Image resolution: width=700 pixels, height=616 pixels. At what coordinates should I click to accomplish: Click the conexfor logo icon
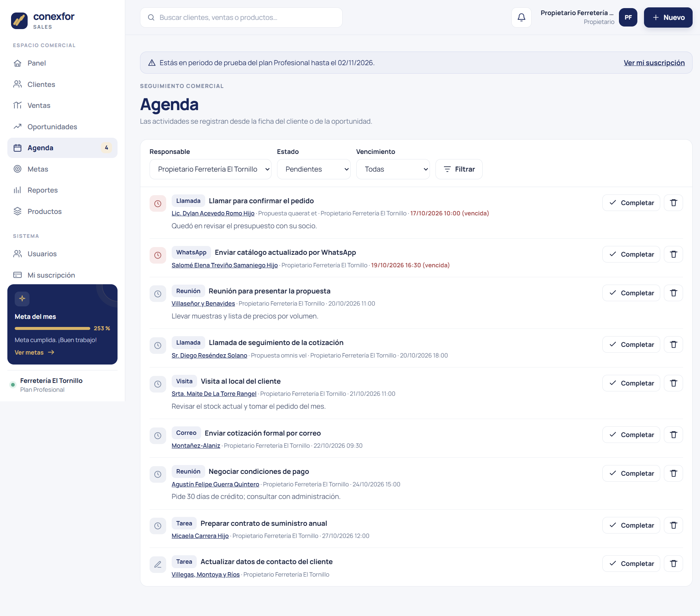tap(19, 21)
